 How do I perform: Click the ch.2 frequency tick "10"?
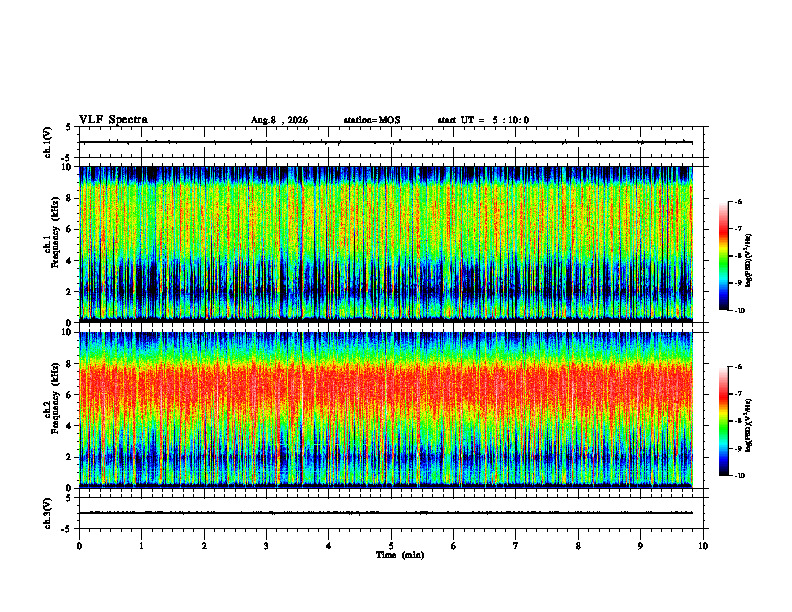(x=66, y=332)
